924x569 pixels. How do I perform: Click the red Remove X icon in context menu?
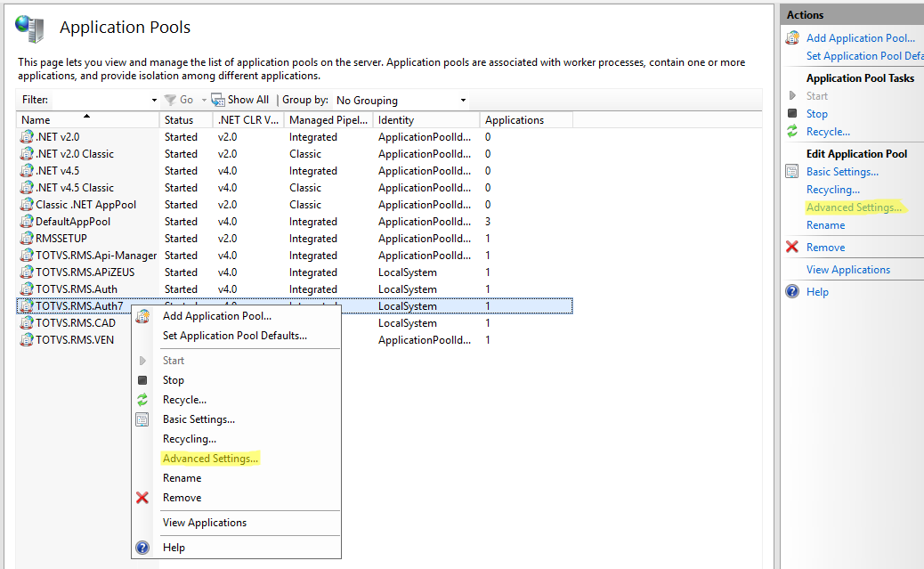click(142, 498)
